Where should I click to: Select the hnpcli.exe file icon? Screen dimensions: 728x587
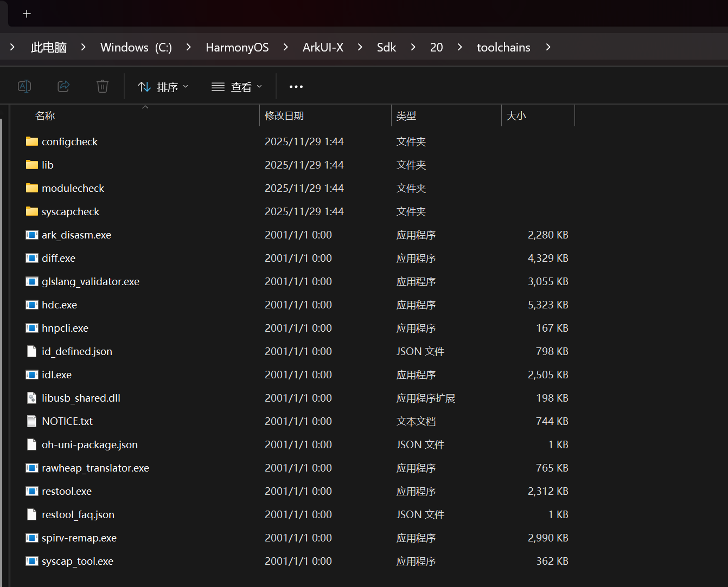coord(32,328)
